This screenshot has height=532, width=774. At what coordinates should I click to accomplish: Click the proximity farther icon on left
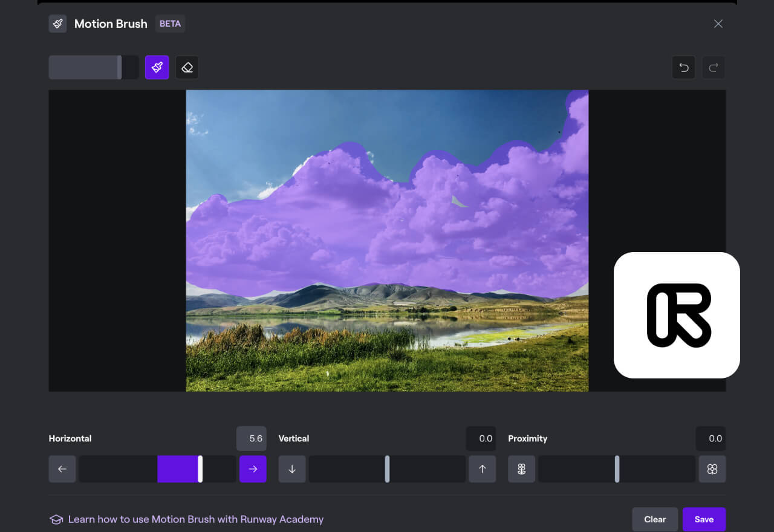521,469
